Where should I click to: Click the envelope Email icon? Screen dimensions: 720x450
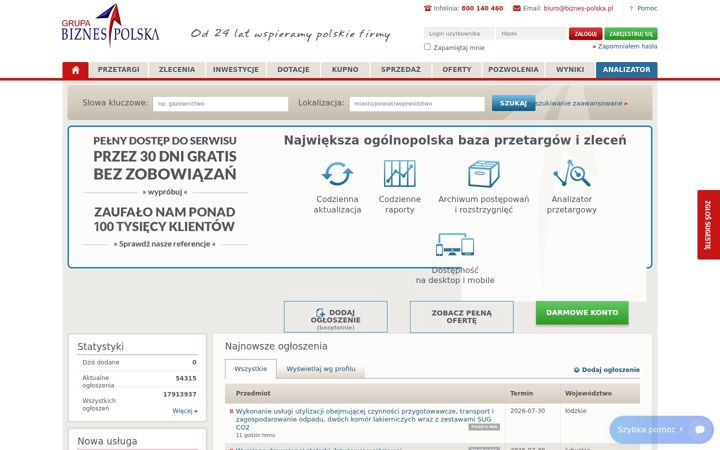point(517,8)
